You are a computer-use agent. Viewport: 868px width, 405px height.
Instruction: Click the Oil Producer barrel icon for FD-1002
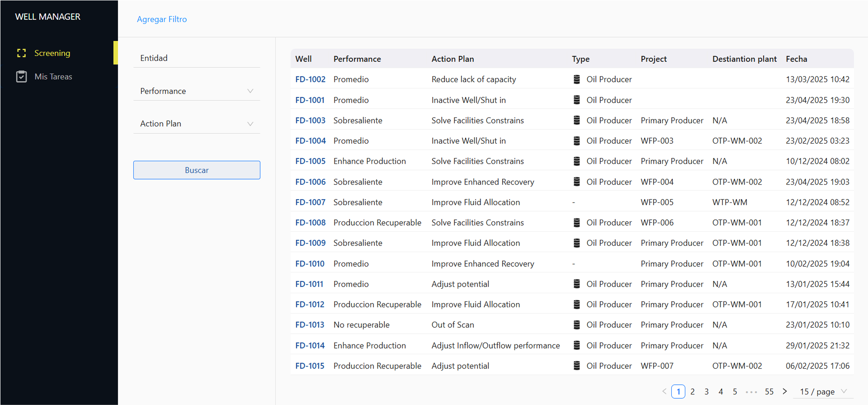tap(576, 79)
